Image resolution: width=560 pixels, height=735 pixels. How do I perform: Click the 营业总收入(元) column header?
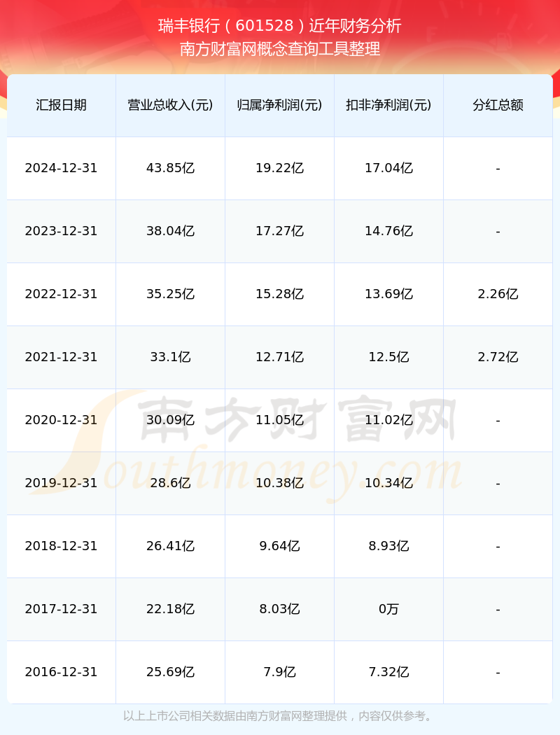point(171,105)
